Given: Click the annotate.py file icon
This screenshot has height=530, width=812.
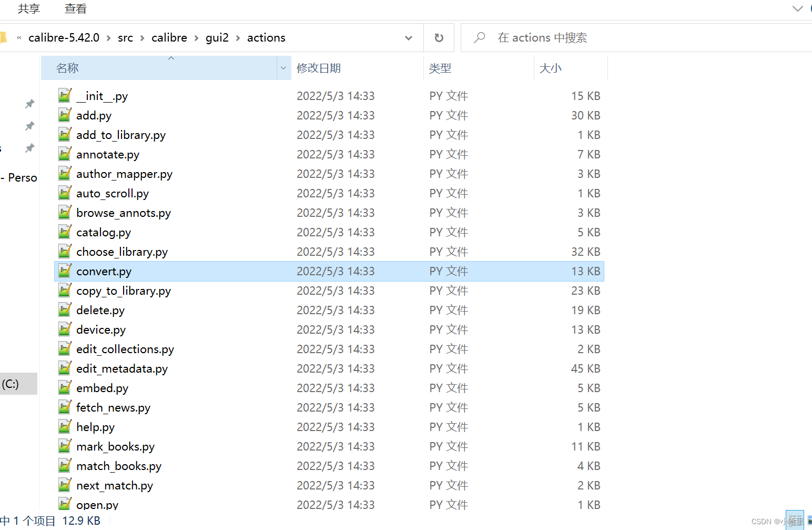Looking at the screenshot, I should click(65, 154).
